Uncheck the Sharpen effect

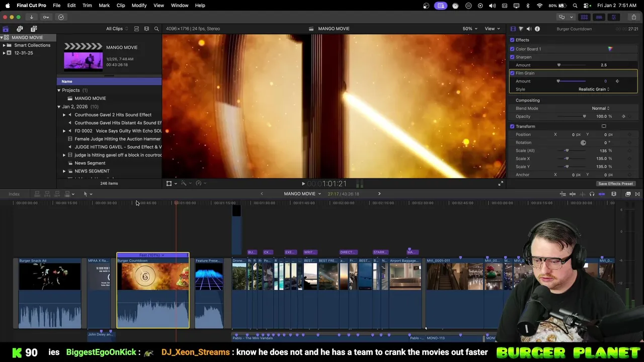tap(512, 57)
